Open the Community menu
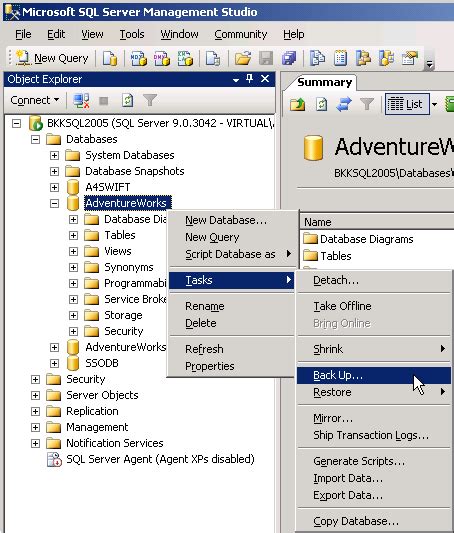 point(241,34)
